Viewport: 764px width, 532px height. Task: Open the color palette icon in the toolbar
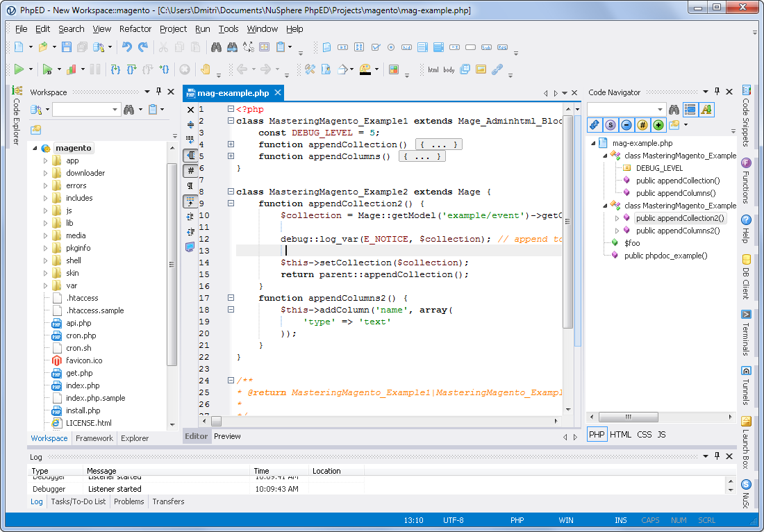click(365, 69)
